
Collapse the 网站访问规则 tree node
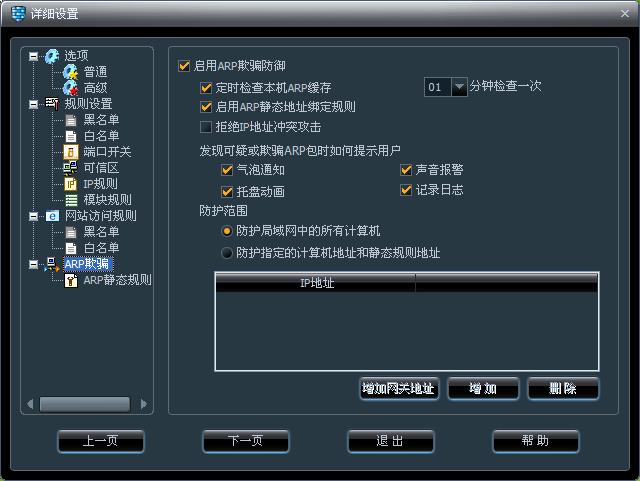[x=34, y=216]
